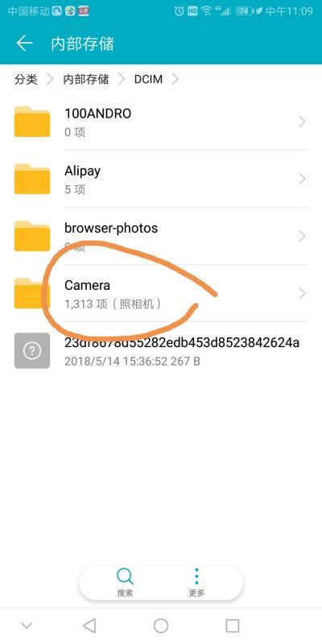Tap the Android home circle button

click(x=161, y=626)
